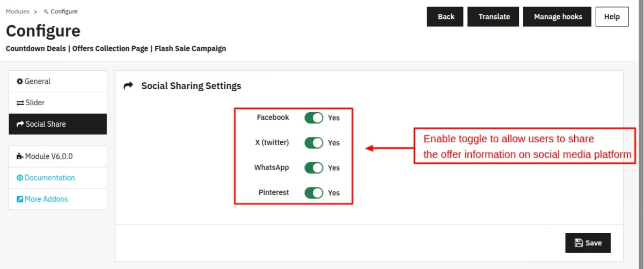644x269 pixels.
Task: Open the General settings tab
Action: (x=58, y=81)
